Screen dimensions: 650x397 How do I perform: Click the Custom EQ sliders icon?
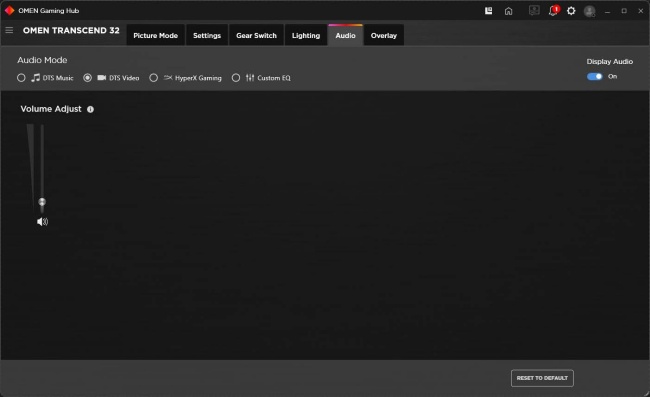point(250,77)
